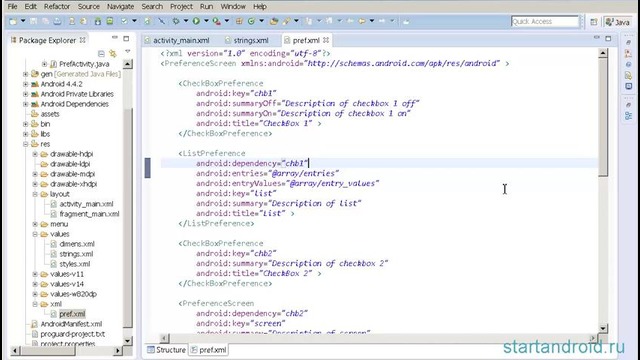The height and width of the screenshot is (360, 640).
Task: Close the pref.xml editor tab
Action: coord(326,40)
